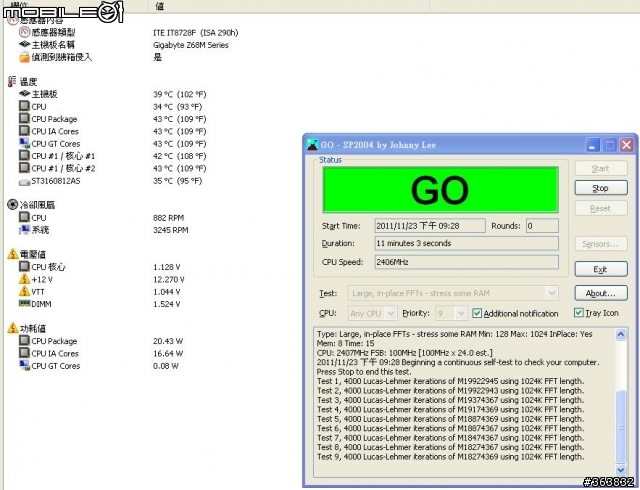Click the CPU core voltage icon
Image resolution: width=640 pixels, height=490 pixels.
[24, 266]
